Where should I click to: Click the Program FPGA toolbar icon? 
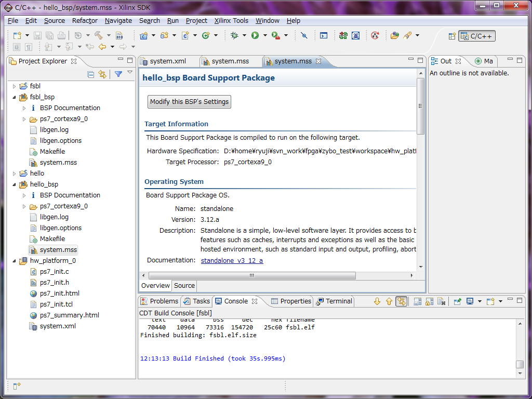click(x=343, y=35)
